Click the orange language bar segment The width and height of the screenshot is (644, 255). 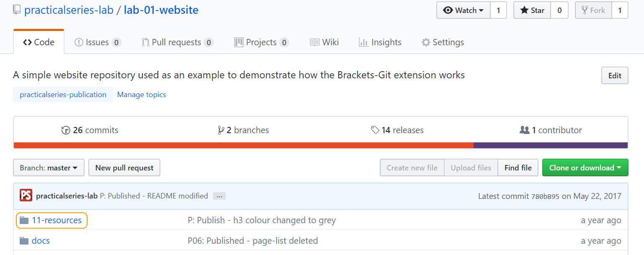[x=243, y=145]
